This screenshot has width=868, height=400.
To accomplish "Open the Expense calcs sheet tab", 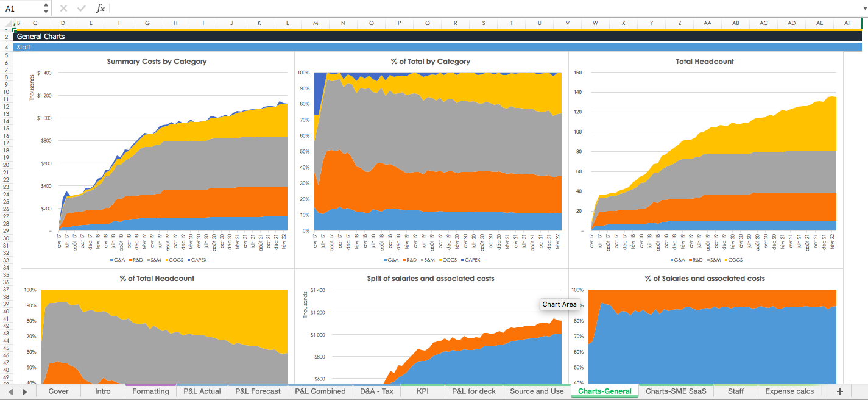I will click(789, 391).
